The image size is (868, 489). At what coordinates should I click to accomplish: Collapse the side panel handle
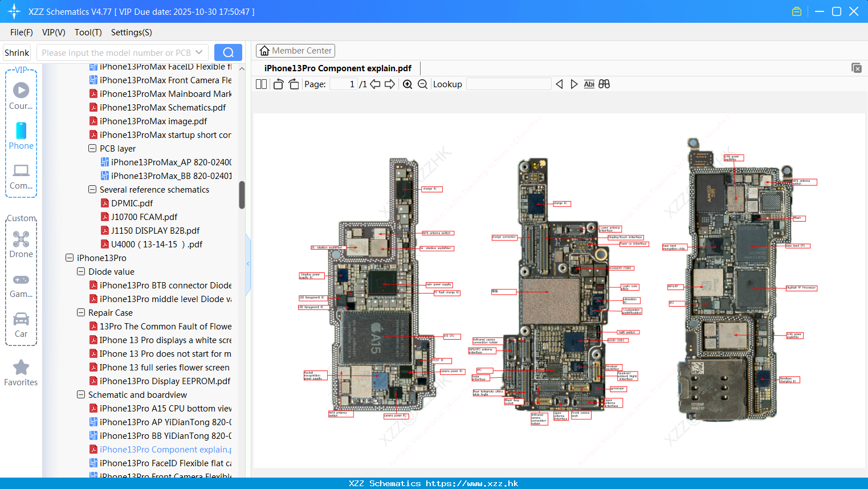tap(248, 264)
